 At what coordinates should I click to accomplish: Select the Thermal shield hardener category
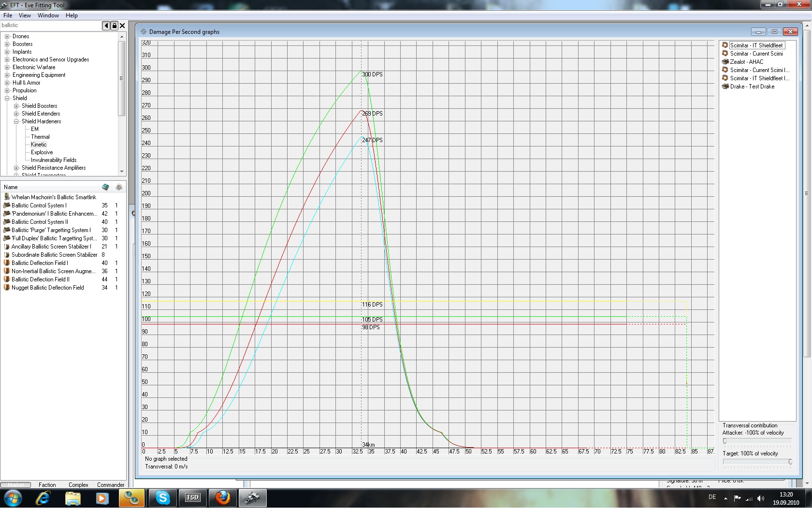pyautogui.click(x=40, y=137)
